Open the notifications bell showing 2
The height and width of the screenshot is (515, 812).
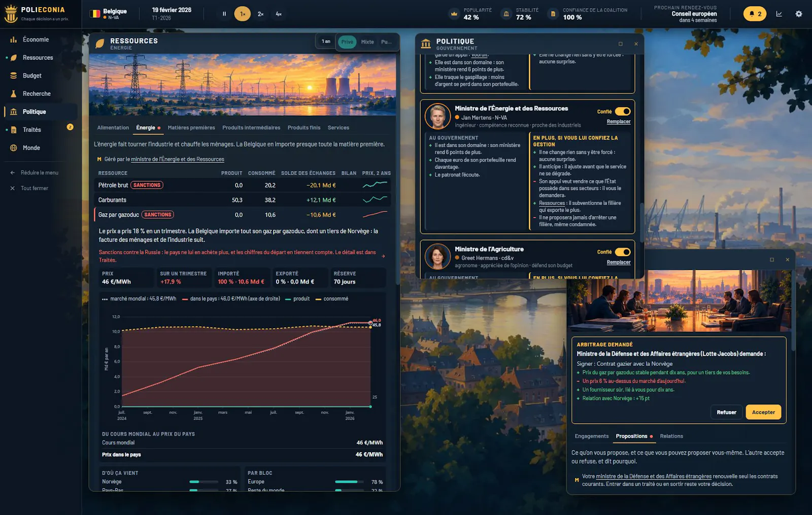(x=755, y=14)
